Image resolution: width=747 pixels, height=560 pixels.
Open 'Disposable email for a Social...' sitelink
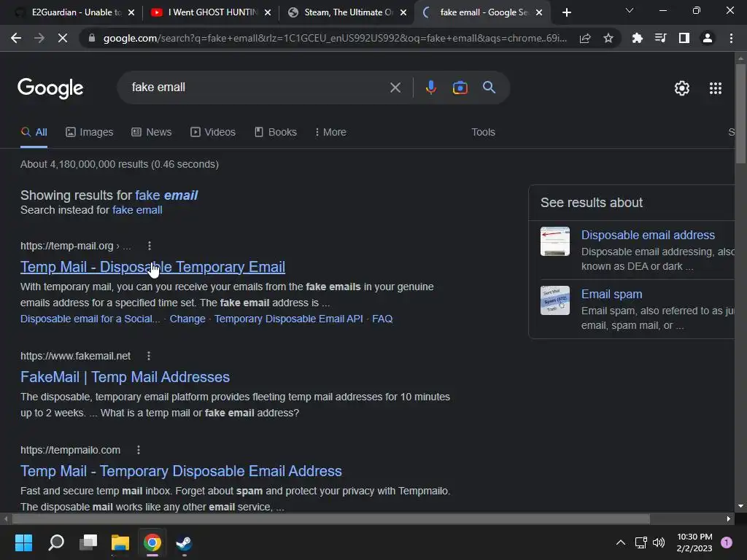[90, 319]
